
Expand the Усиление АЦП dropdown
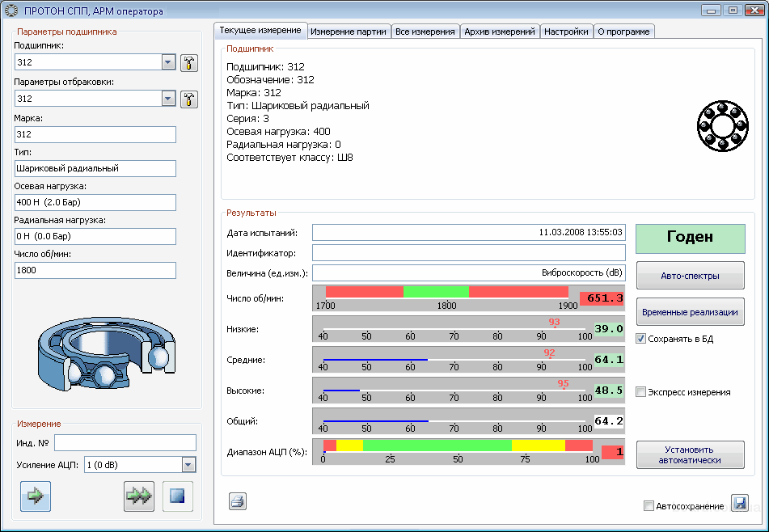[x=188, y=464]
